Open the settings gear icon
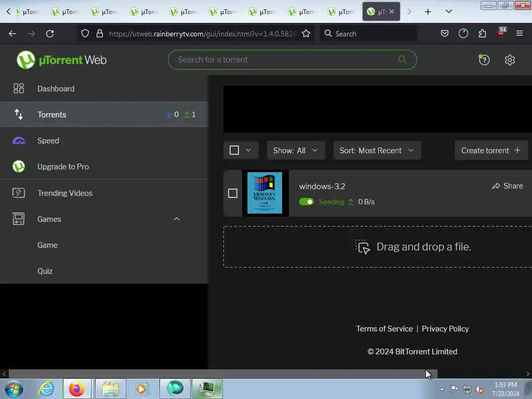This screenshot has width=532, height=399. [510, 60]
